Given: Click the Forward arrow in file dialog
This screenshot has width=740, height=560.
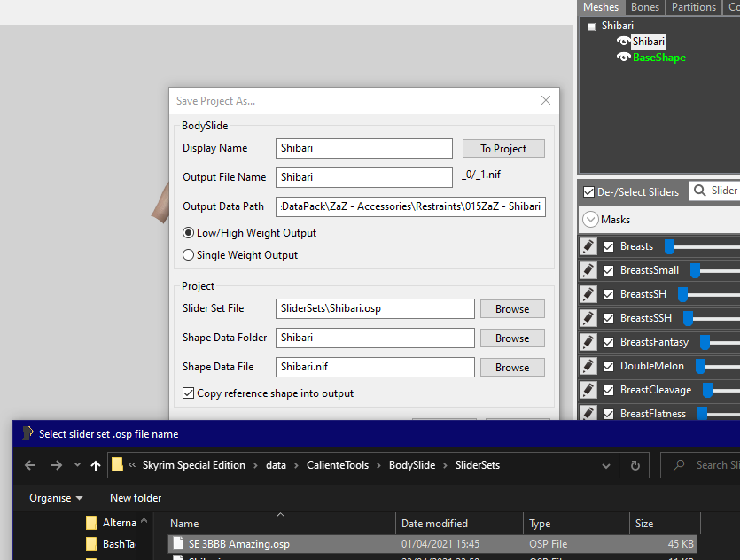Looking at the screenshot, I should pyautogui.click(x=56, y=466).
